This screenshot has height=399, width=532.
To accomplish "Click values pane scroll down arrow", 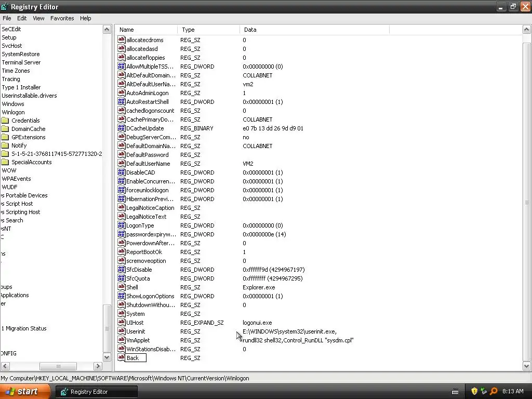I will [527, 366].
